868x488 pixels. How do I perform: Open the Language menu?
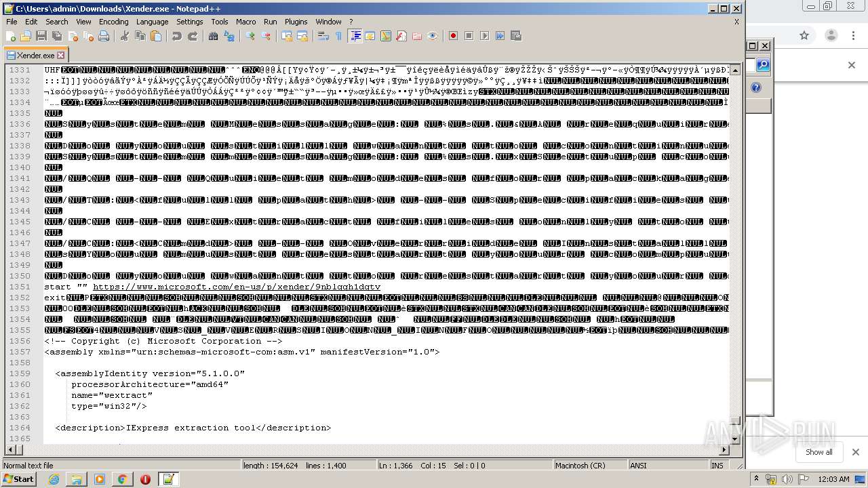coord(152,22)
